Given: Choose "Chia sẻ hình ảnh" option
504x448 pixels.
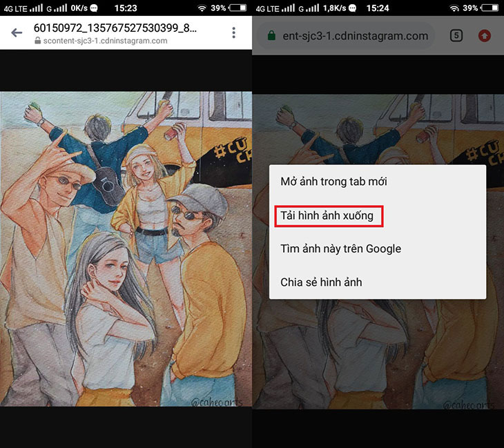Looking at the screenshot, I should tap(321, 282).
